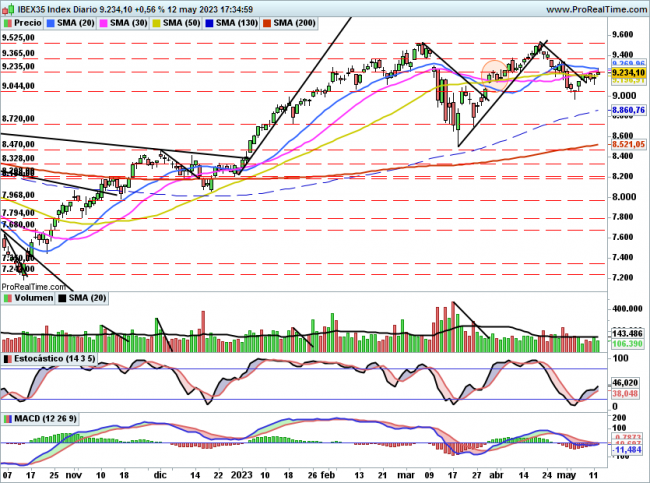Click the blue SMA (20) price legend swatch
The image size is (650, 483).
[x=51, y=24]
